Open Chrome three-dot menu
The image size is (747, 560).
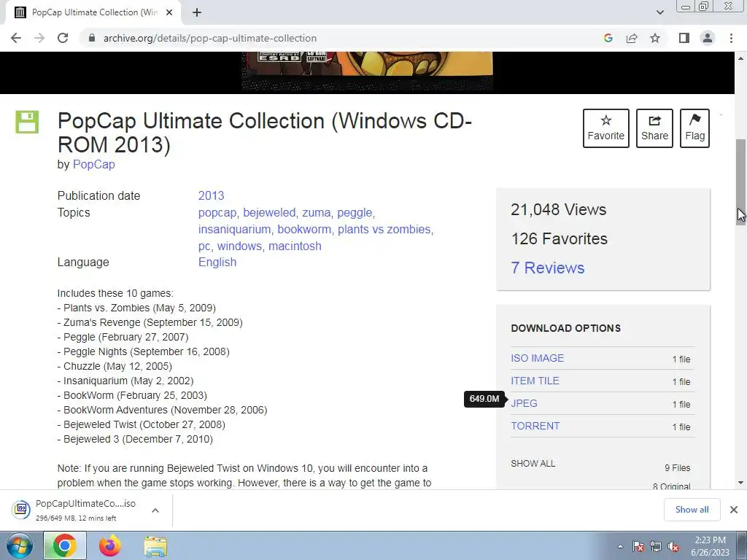click(x=731, y=38)
